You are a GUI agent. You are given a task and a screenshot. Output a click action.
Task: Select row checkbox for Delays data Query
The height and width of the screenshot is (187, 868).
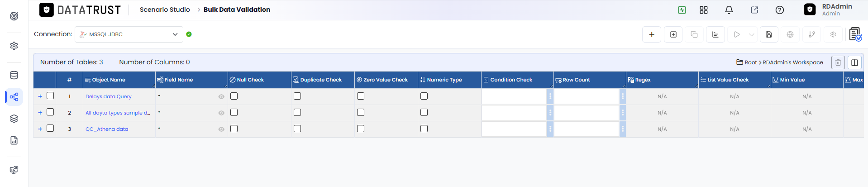click(50, 96)
